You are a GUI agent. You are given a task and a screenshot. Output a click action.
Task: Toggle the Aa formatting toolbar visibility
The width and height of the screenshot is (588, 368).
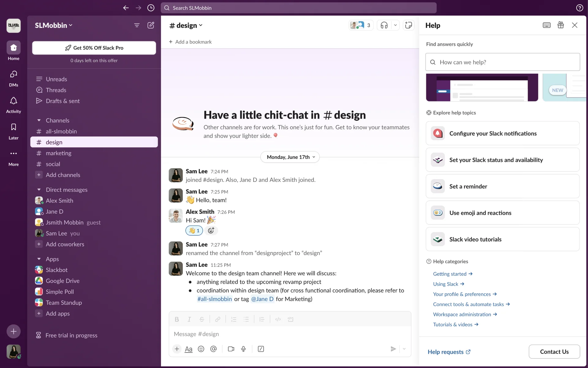coord(189,349)
